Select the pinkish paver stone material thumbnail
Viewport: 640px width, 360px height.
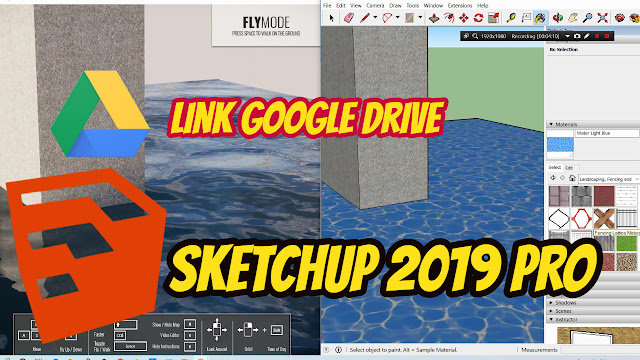559,196
